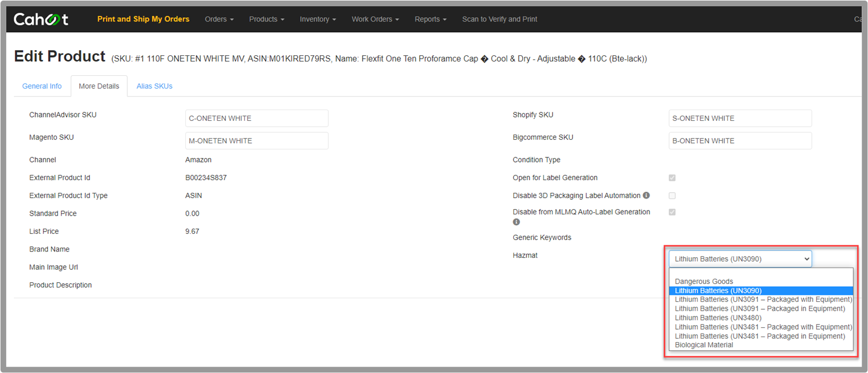Click the Standard Price value 0.00
This screenshot has height=373, width=868.
(192, 213)
